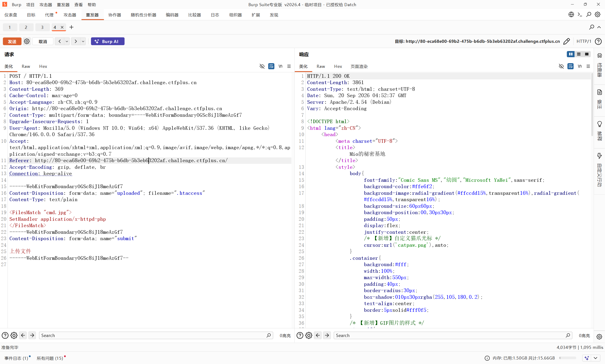Toggle hide non-printable in request editor
Screen dimensions: 605x364
point(262,66)
